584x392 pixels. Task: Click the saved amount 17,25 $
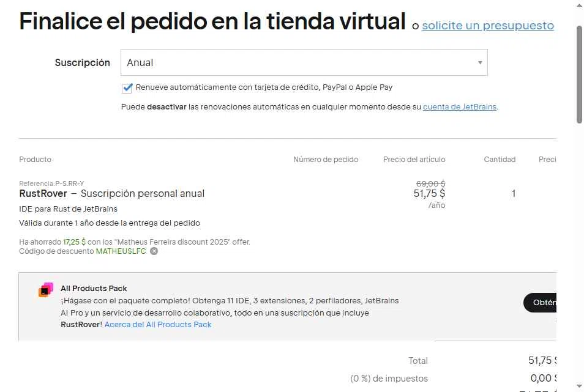(x=74, y=242)
